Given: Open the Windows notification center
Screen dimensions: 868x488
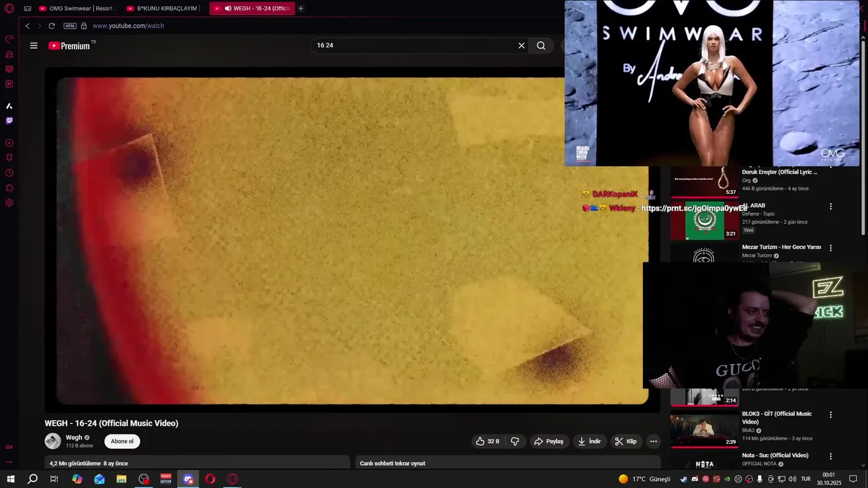Looking at the screenshot, I should point(853,479).
